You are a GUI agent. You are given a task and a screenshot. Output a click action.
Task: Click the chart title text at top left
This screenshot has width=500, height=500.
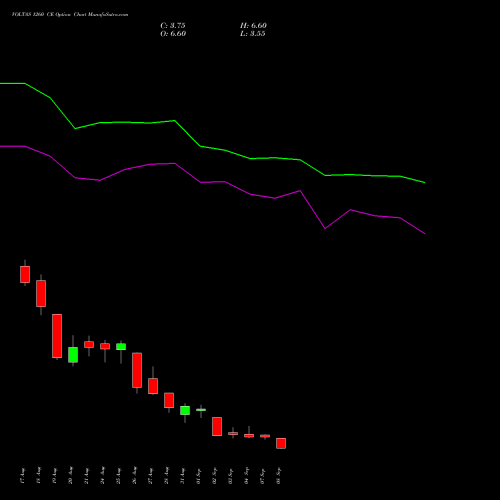click(x=70, y=15)
